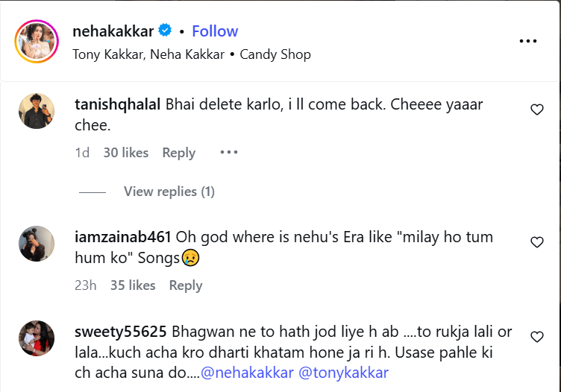The height and width of the screenshot is (392, 561).
Task: Reply to tanishqhalal's comment
Action: click(x=179, y=153)
